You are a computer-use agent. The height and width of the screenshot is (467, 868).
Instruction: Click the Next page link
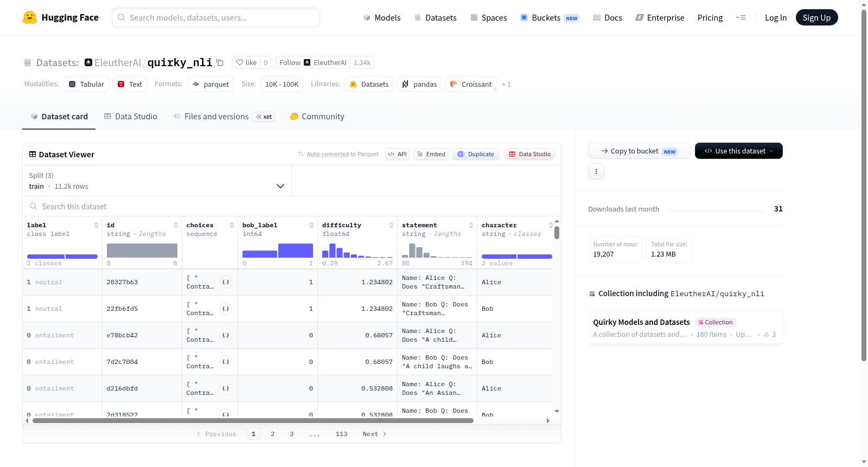coord(374,434)
